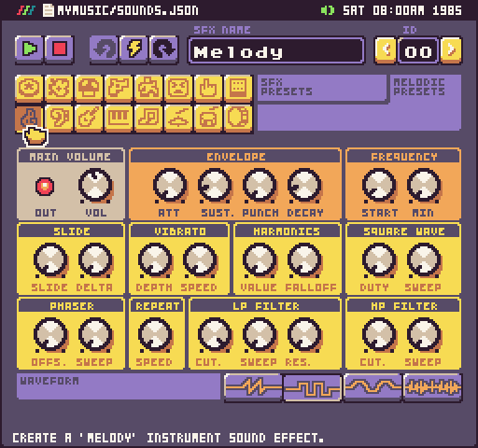The height and width of the screenshot is (448, 478).
Task: Select the square wave waveform button
Action: point(313,387)
